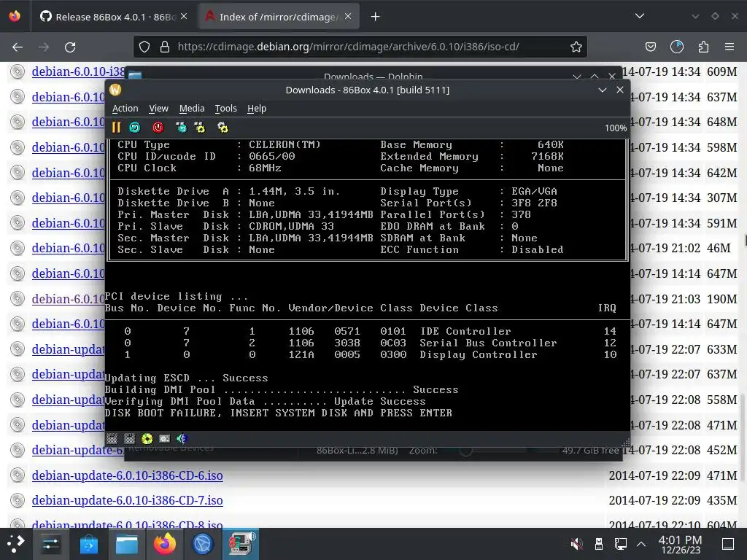Click second floppy drive status icon

[x=129, y=438]
